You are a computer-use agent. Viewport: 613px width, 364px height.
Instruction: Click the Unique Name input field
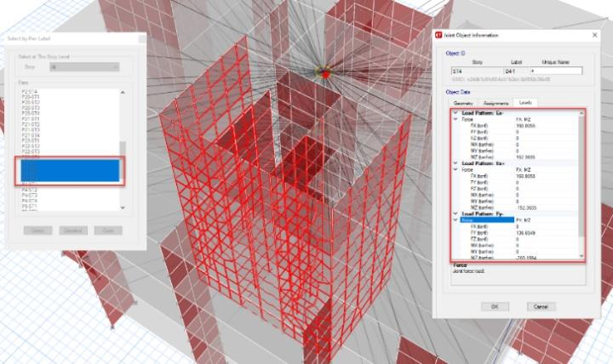556,71
